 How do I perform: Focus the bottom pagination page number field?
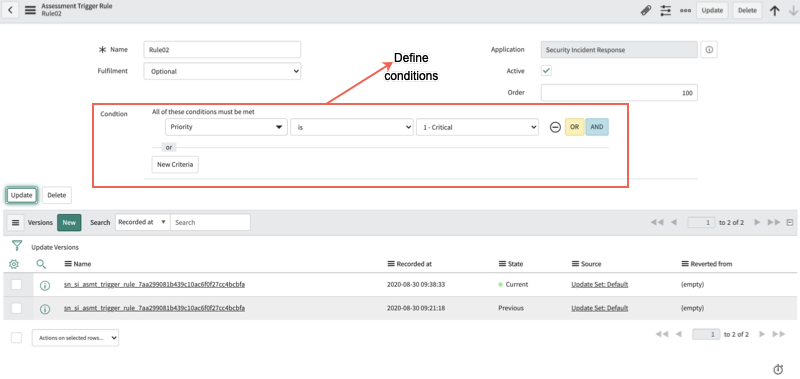click(706, 334)
